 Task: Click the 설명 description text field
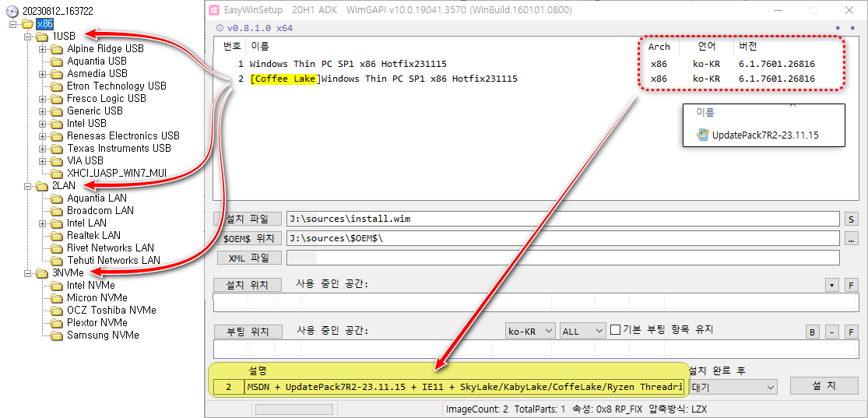465,386
